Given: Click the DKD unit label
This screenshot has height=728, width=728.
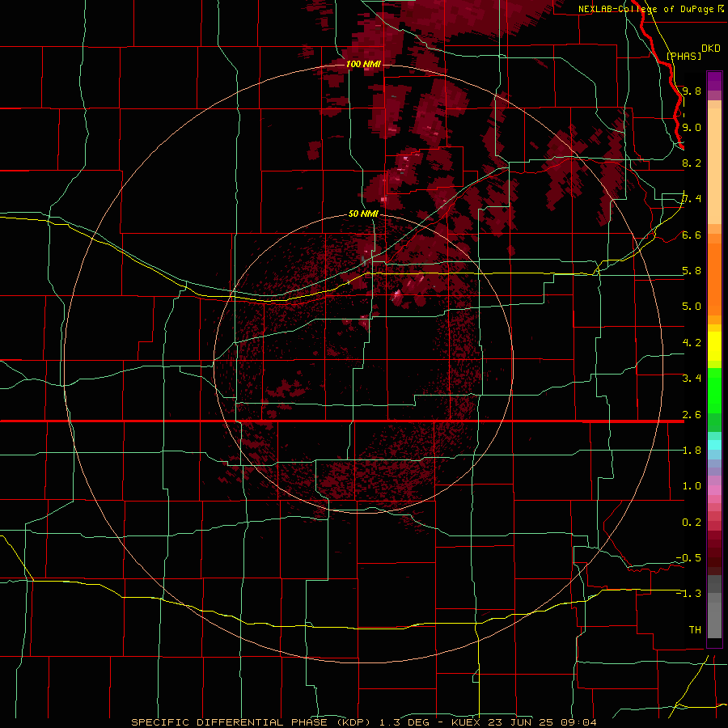Looking at the screenshot, I should (x=711, y=49).
